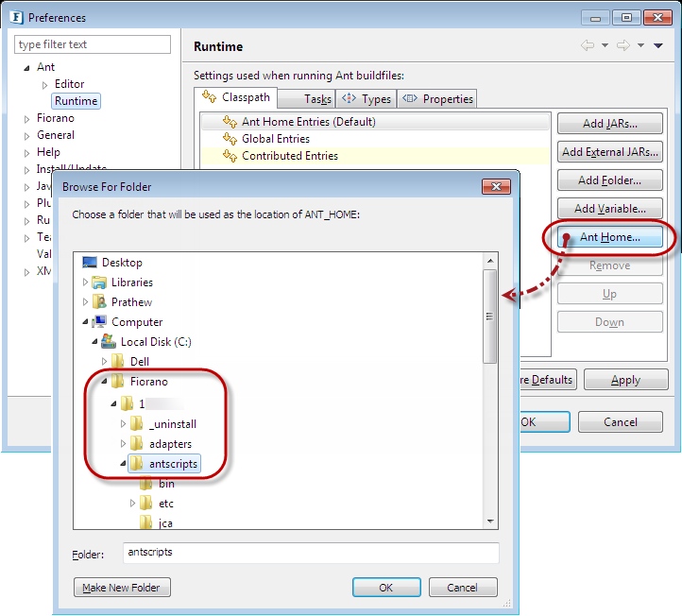The height and width of the screenshot is (616, 682).
Task: Click the Make New Folder button
Action: (122, 588)
